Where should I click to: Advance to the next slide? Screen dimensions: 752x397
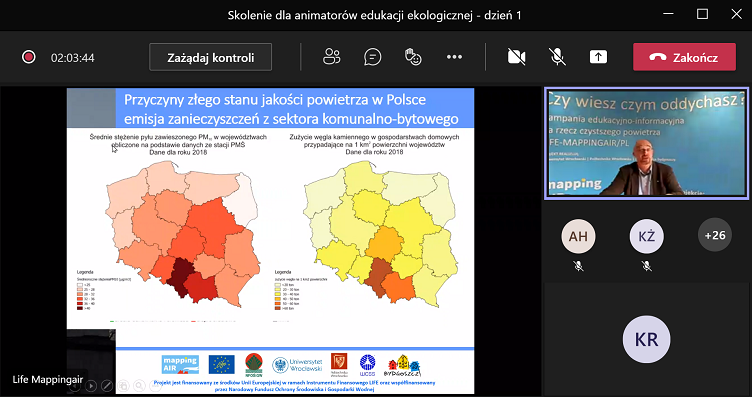91,386
